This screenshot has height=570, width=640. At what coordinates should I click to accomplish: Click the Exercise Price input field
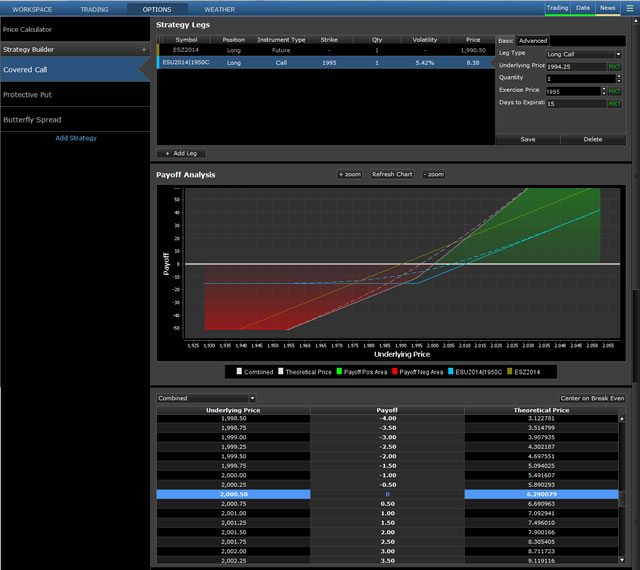pyautogui.click(x=573, y=91)
